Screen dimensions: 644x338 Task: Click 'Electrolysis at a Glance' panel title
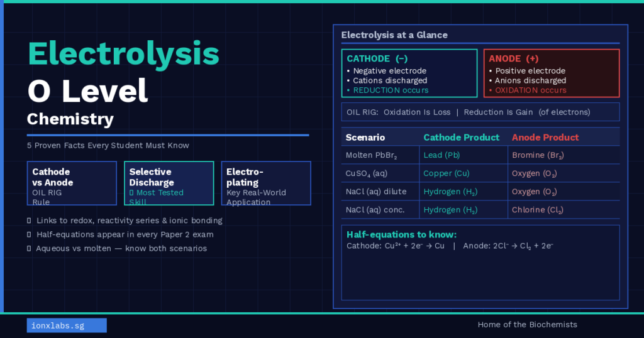click(394, 35)
